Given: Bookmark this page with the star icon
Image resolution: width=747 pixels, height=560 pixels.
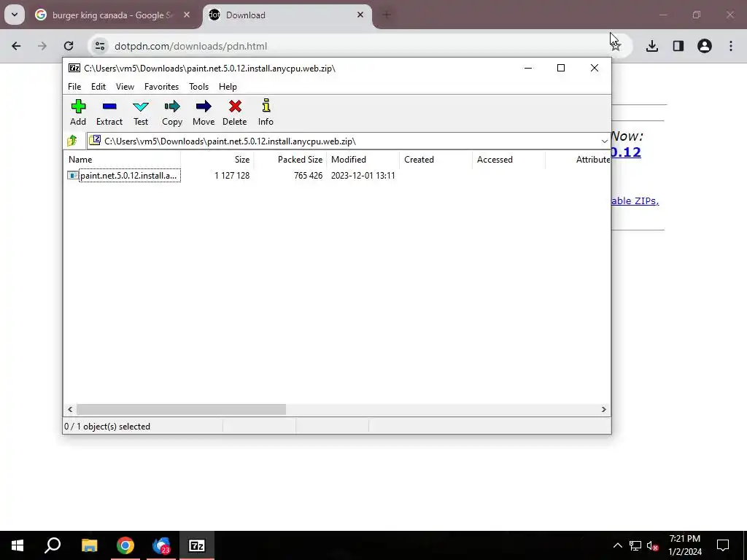Looking at the screenshot, I should (616, 46).
